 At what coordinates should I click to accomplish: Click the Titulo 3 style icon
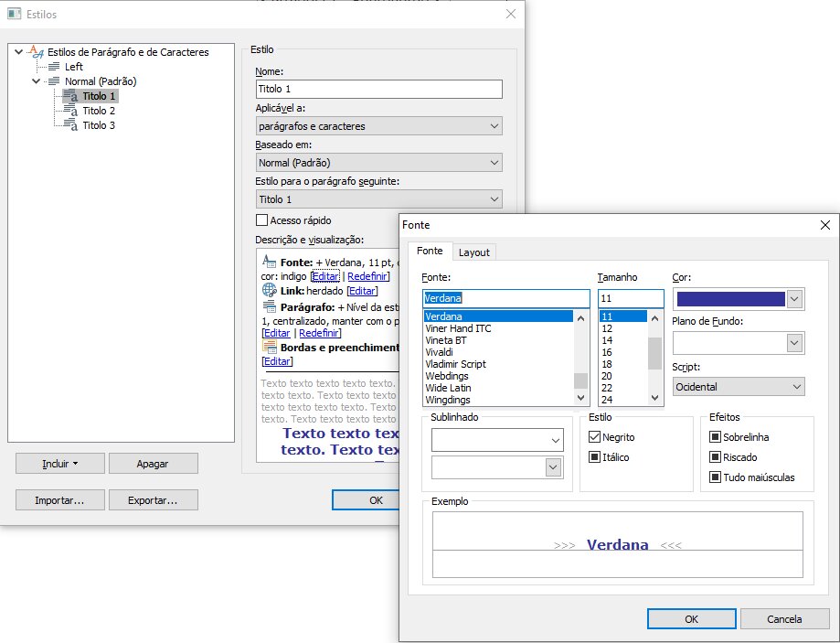(x=71, y=125)
